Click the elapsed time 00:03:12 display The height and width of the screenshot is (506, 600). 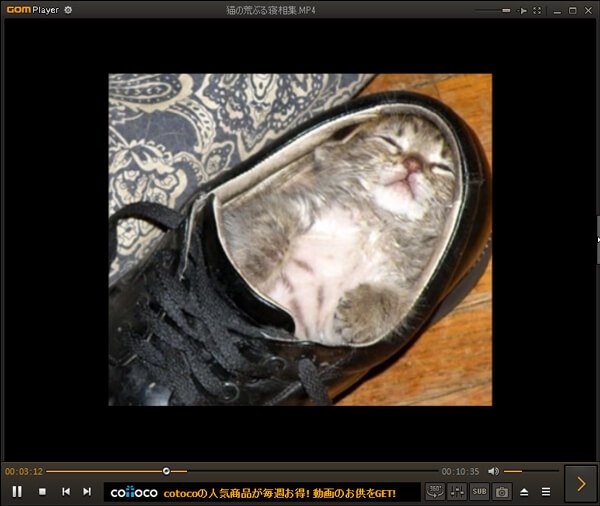click(x=23, y=471)
